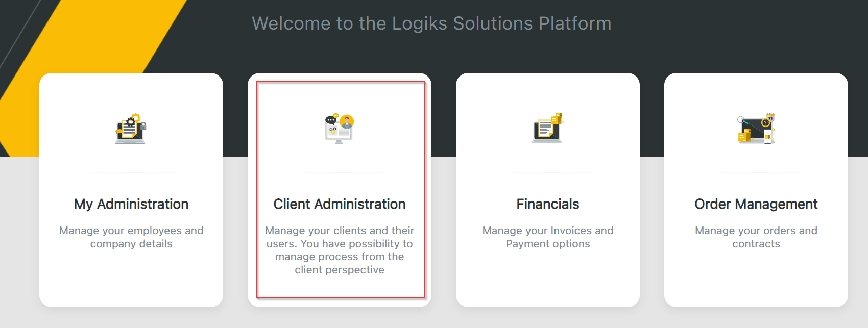The height and width of the screenshot is (328, 868).
Task: Click the Client Administration description paragraph
Action: (x=340, y=250)
